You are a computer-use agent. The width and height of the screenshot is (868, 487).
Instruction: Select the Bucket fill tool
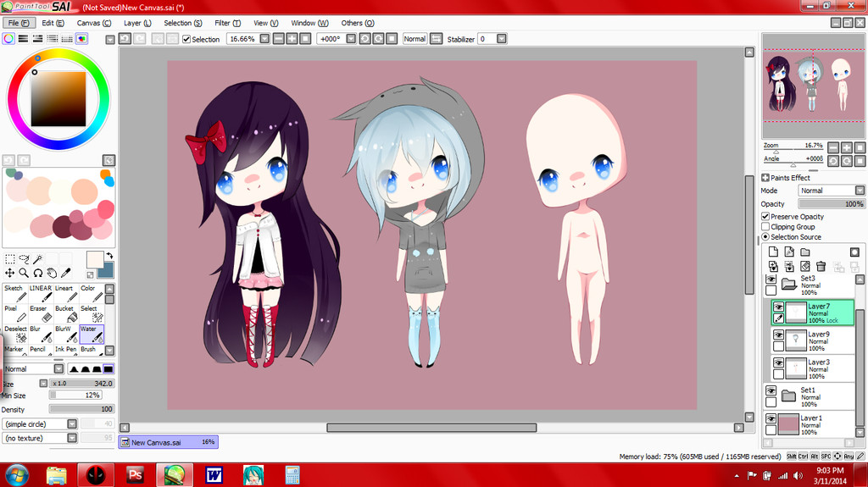click(66, 313)
